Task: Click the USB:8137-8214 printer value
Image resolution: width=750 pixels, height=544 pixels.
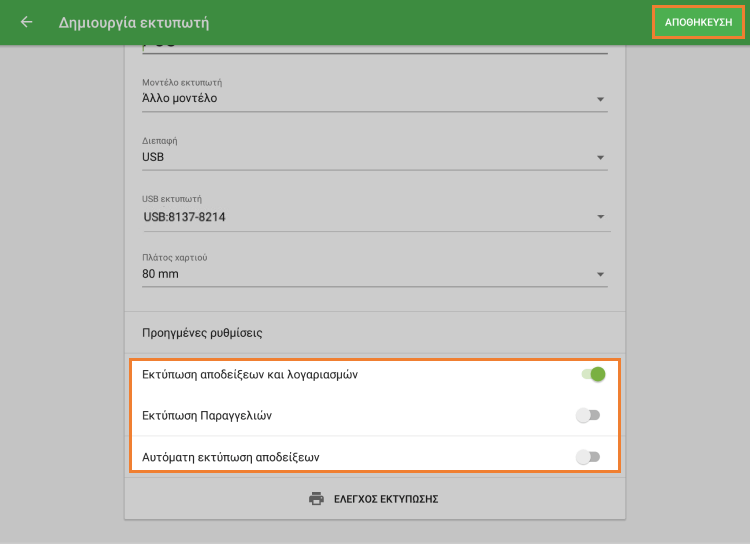Action: point(185,216)
